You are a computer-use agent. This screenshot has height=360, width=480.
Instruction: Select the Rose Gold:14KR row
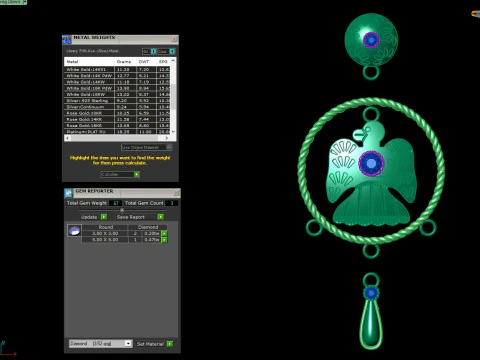[x=117, y=119]
